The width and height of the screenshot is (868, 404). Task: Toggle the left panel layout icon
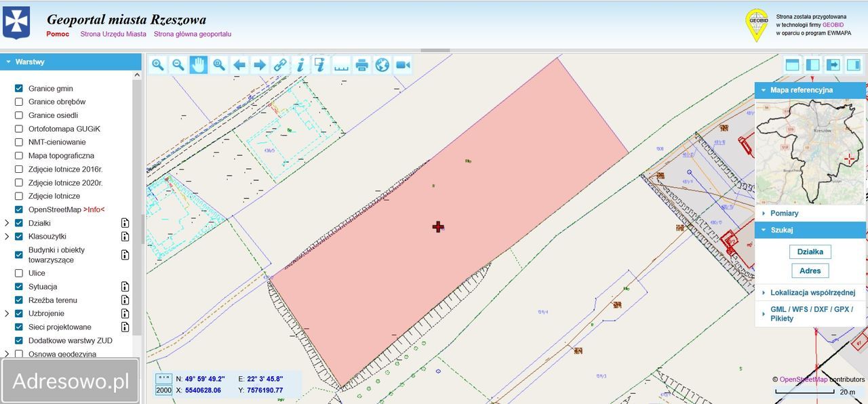tap(812, 65)
